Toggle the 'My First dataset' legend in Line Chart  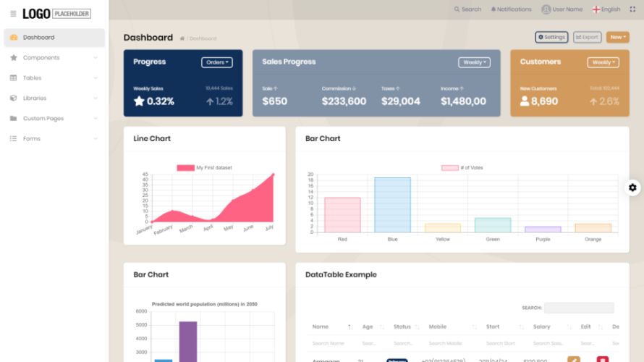pos(186,168)
